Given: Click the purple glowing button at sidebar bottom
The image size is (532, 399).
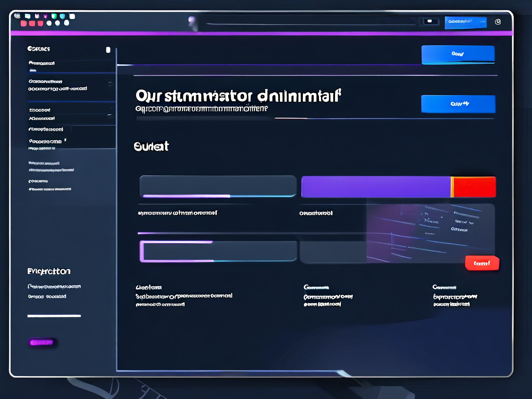Looking at the screenshot, I should (42, 342).
